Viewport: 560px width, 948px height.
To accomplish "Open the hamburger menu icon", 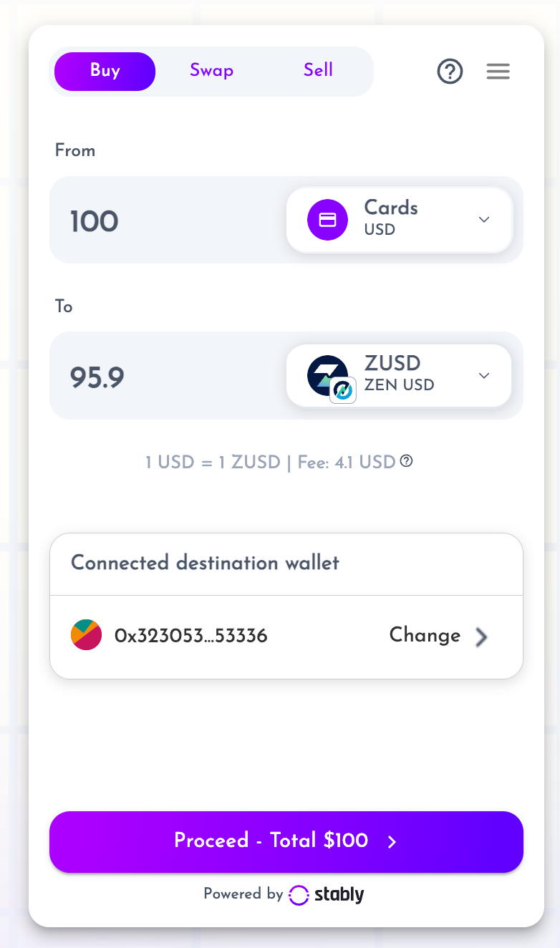I will [x=498, y=72].
